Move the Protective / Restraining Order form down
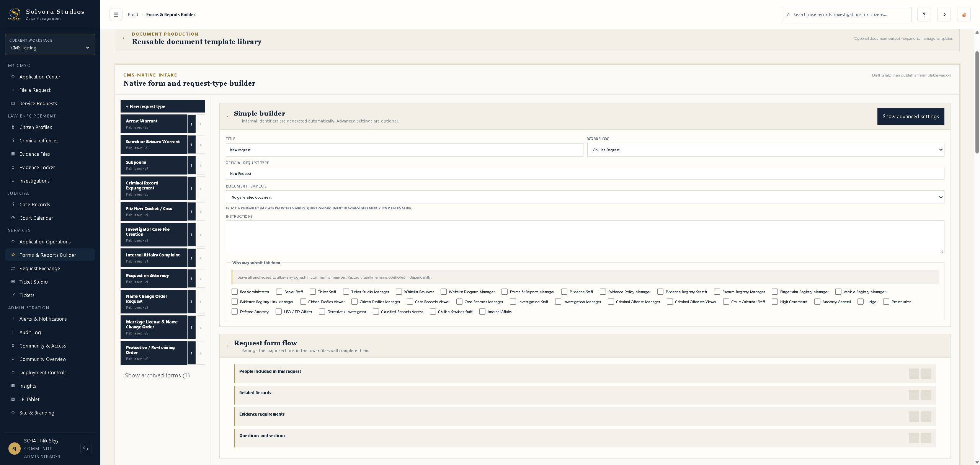980x465 pixels. (201, 353)
